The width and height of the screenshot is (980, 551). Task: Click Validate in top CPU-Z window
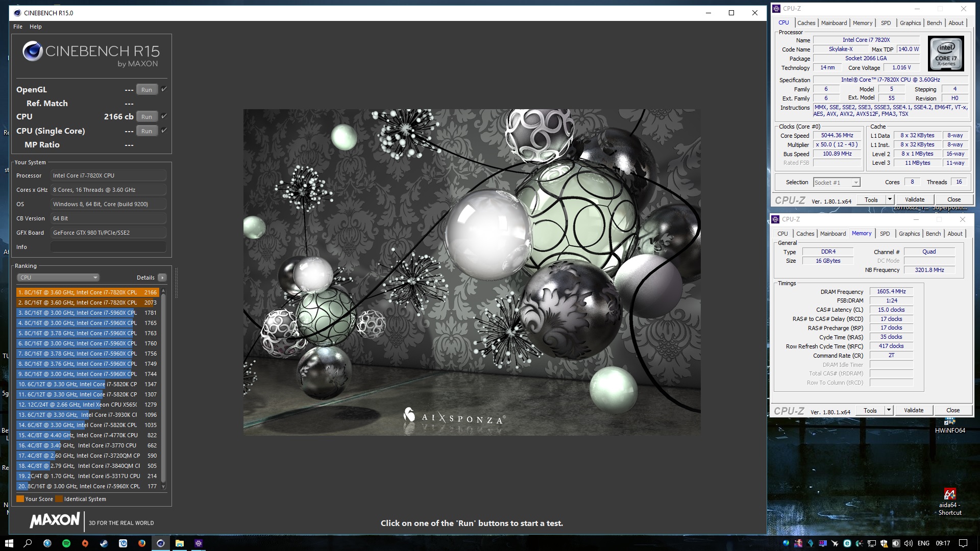(915, 200)
